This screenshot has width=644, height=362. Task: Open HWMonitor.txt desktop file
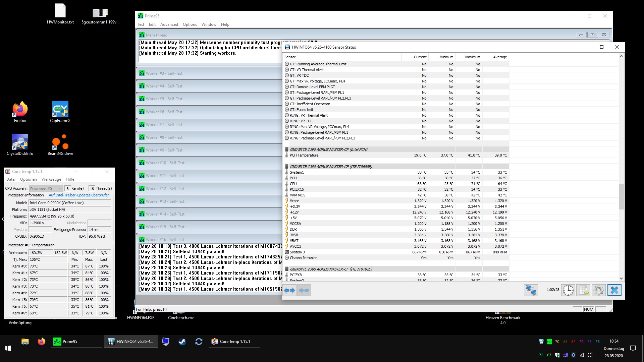click(60, 14)
